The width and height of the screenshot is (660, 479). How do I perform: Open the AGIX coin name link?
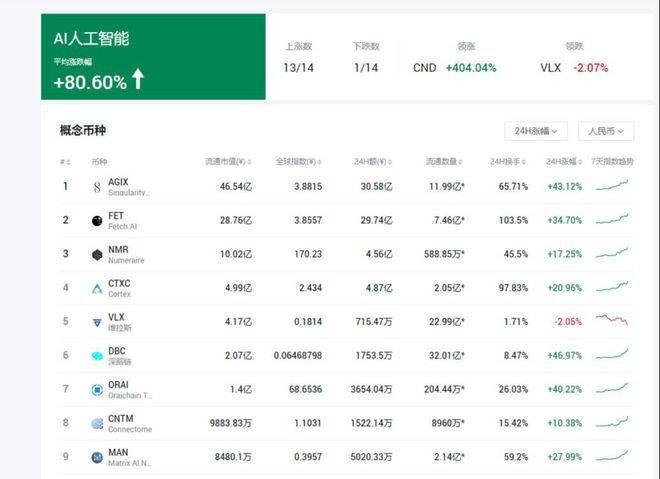coord(118,181)
